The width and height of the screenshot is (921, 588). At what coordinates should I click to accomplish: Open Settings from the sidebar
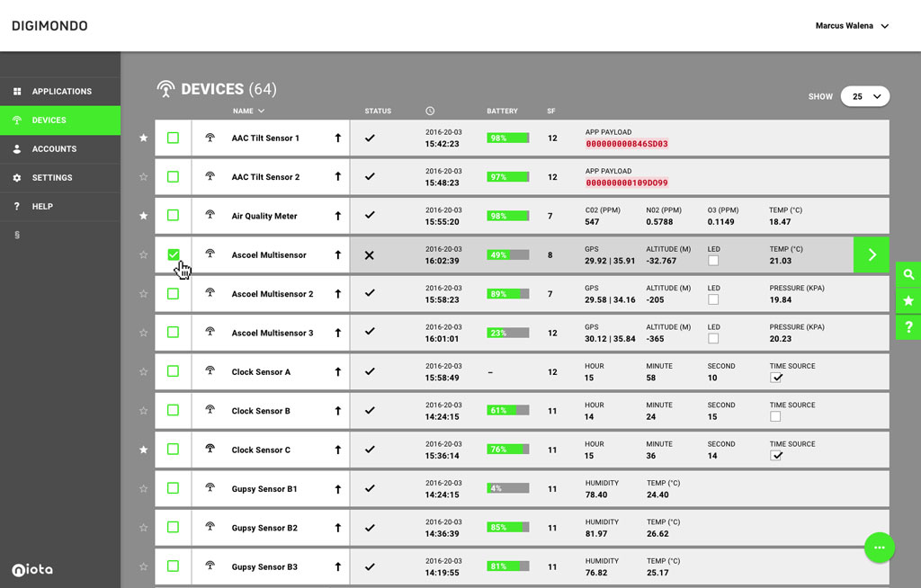[x=60, y=178]
